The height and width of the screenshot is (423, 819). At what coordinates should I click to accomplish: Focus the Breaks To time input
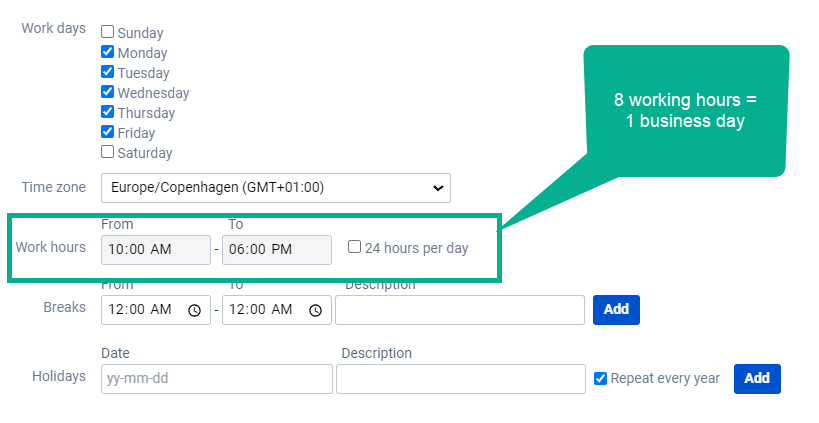[263, 310]
